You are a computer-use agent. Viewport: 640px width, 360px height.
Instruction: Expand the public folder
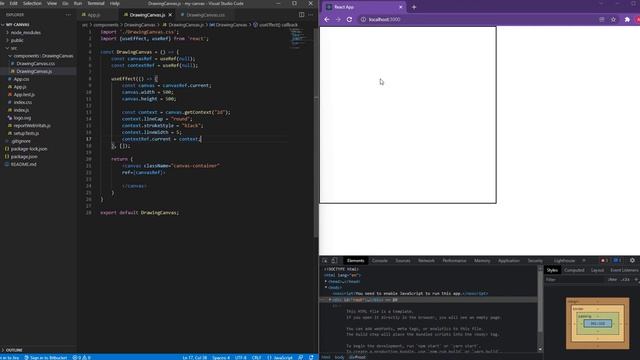[x=17, y=40]
